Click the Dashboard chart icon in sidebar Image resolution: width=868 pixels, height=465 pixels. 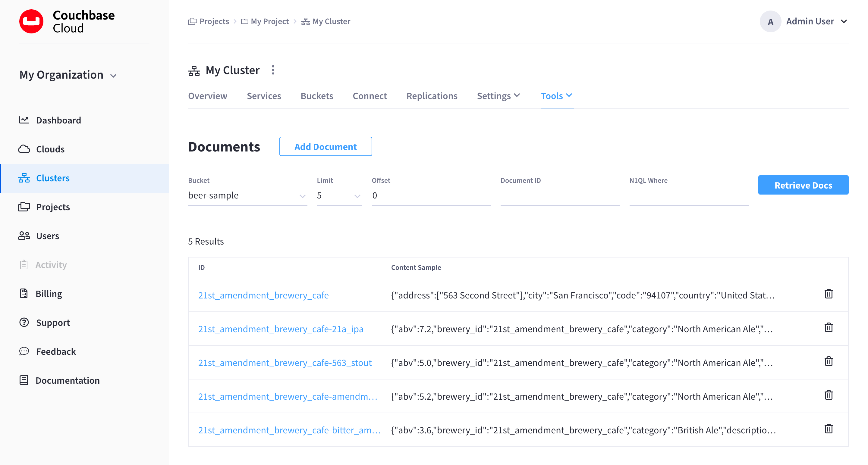pos(24,120)
